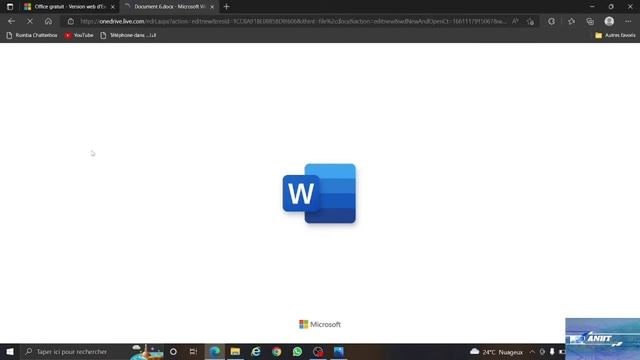Image resolution: width=640 pixels, height=360 pixels.
Task: Open the Collections panel
Action: pyautogui.click(x=590, y=21)
